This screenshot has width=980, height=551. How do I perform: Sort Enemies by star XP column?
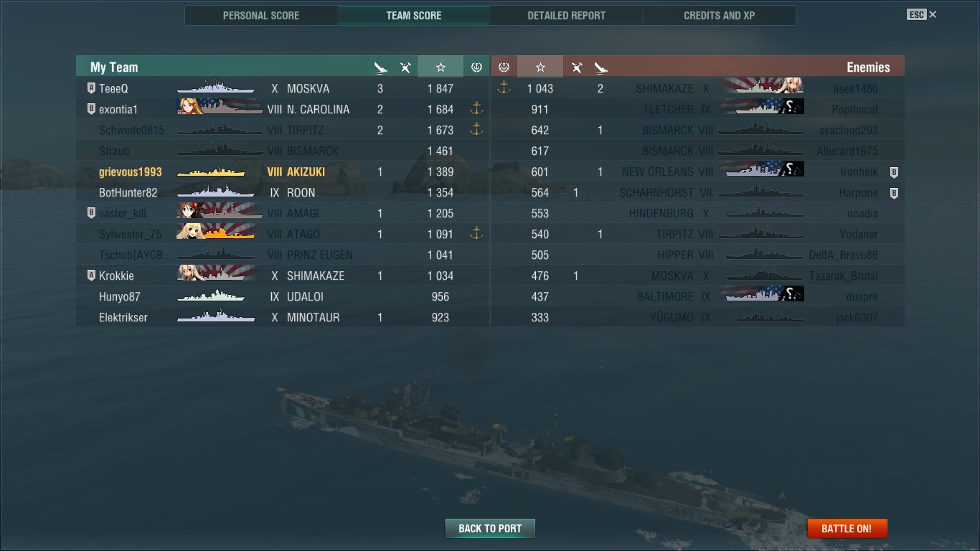[540, 67]
